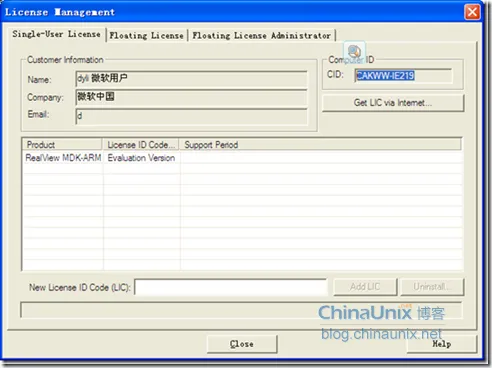
Task: Open the Floating License Administrator tab
Action: (262, 35)
